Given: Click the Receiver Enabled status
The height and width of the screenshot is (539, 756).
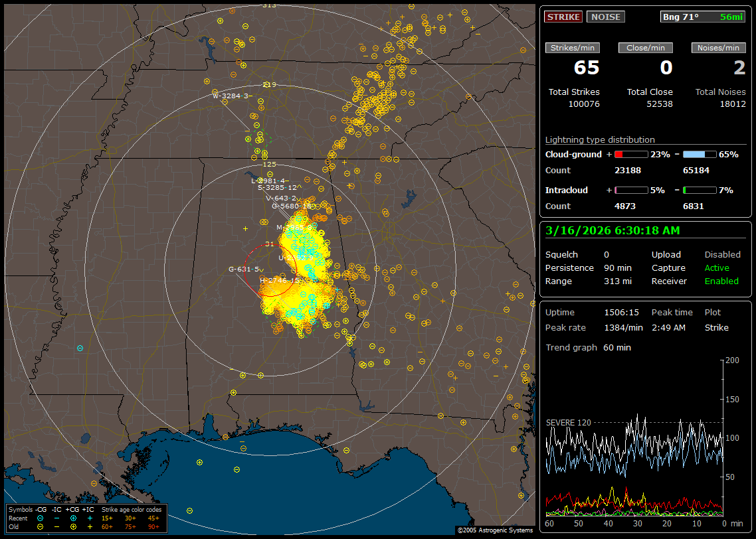Looking at the screenshot, I should click(x=721, y=281).
